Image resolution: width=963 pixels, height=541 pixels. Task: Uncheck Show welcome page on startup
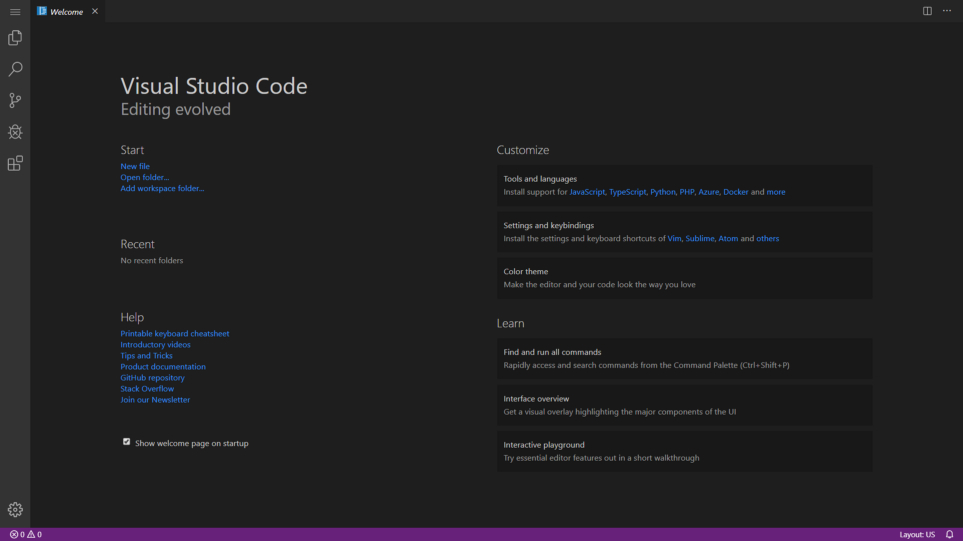[127, 442]
